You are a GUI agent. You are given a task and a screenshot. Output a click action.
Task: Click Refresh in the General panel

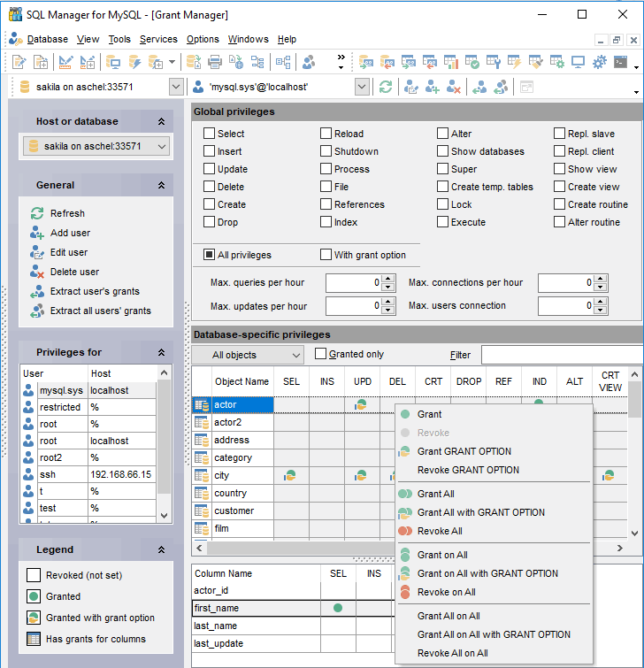tap(67, 213)
